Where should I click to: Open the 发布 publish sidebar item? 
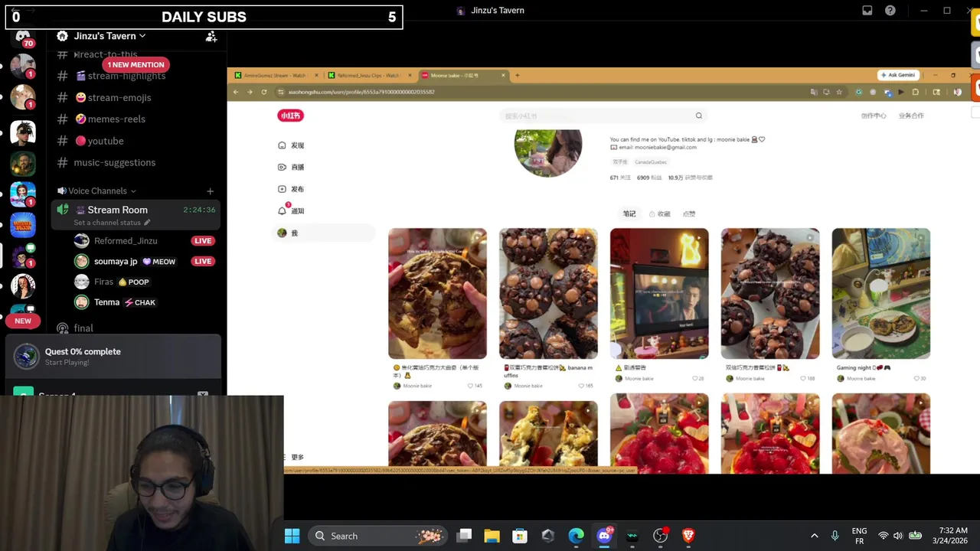[291, 189]
